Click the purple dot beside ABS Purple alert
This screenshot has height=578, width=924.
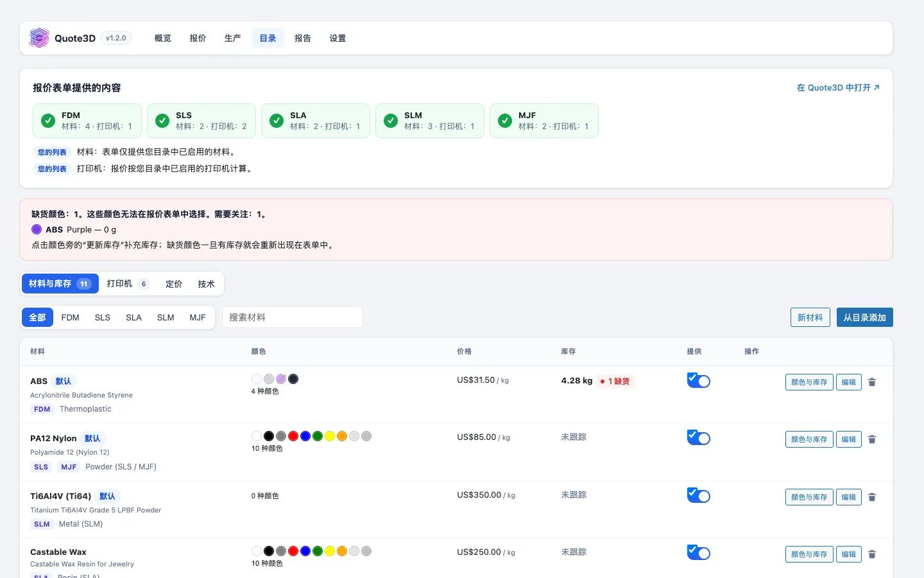point(37,229)
